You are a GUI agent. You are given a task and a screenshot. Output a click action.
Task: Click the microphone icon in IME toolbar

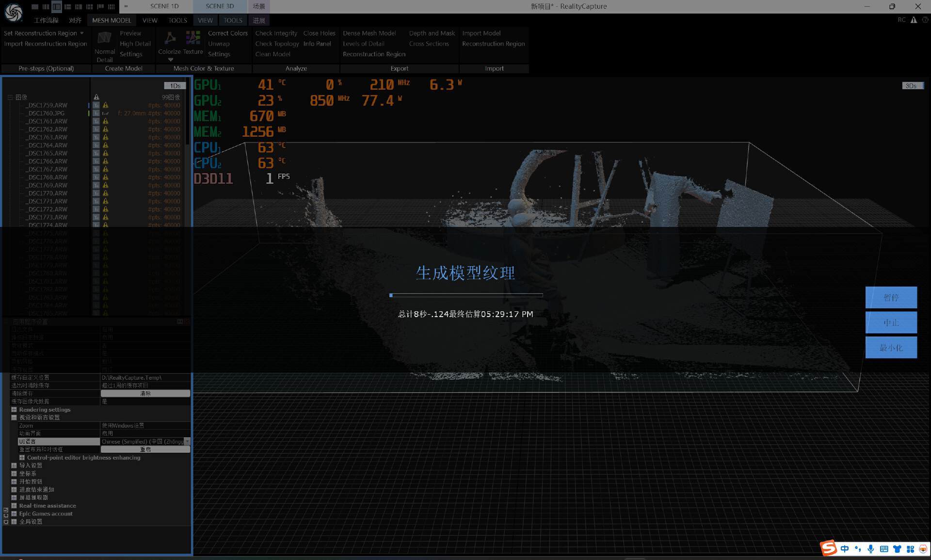pos(871,549)
